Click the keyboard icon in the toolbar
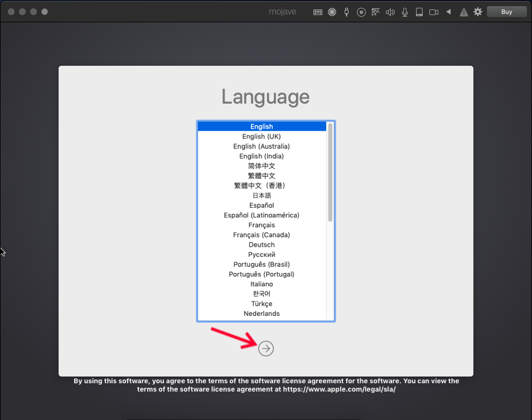The width and height of the screenshot is (532, 420). (317, 12)
